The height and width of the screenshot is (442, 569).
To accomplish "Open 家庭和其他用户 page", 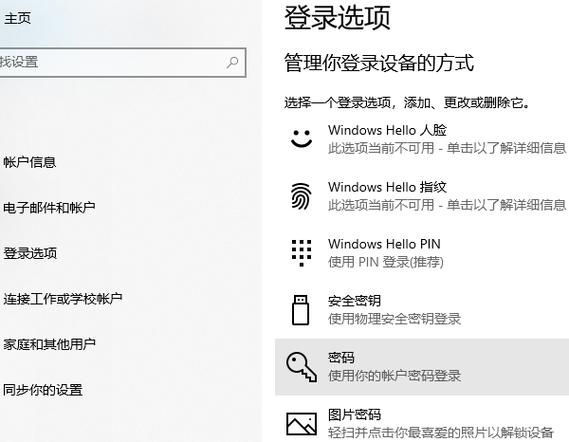I will coord(49,344).
